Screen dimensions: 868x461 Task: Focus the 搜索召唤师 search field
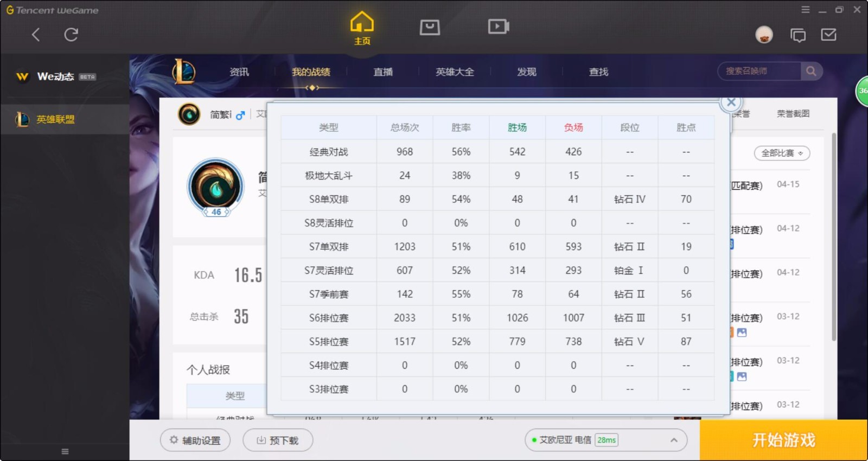coord(759,71)
